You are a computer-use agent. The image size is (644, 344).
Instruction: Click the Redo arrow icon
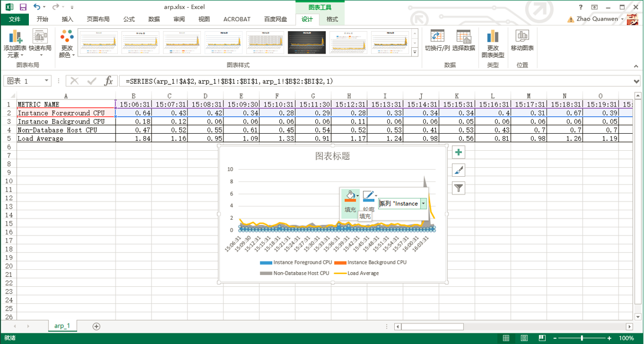(56, 7)
